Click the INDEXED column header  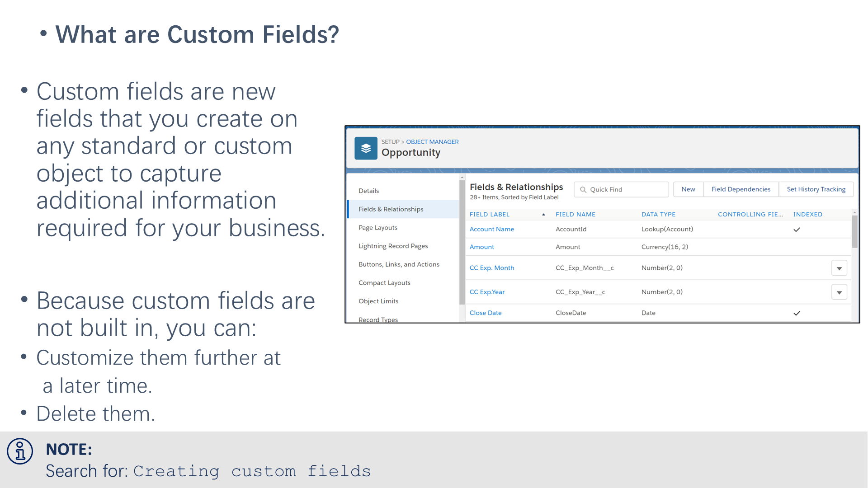click(x=807, y=215)
